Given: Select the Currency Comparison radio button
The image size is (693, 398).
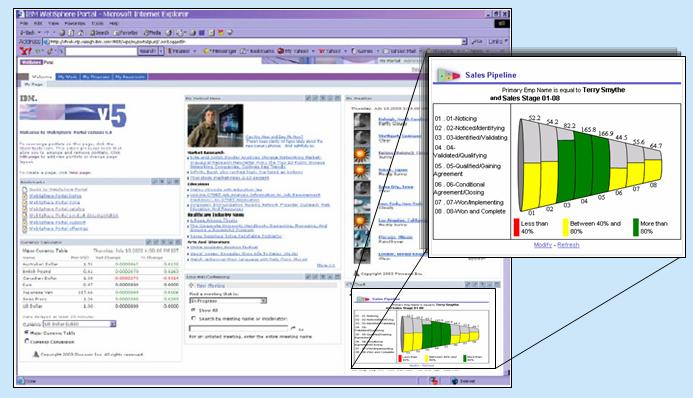Looking at the screenshot, I should coord(27,341).
